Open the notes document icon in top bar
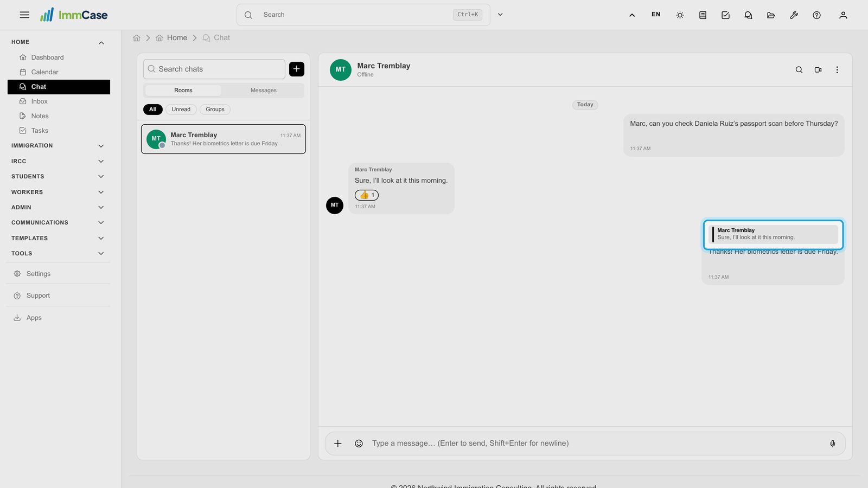 tap(703, 15)
